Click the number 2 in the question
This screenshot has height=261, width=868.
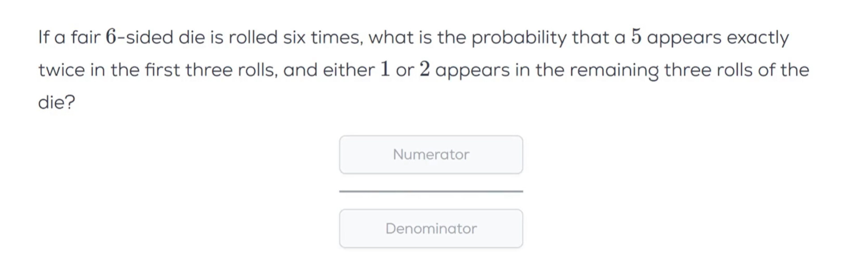[424, 70]
